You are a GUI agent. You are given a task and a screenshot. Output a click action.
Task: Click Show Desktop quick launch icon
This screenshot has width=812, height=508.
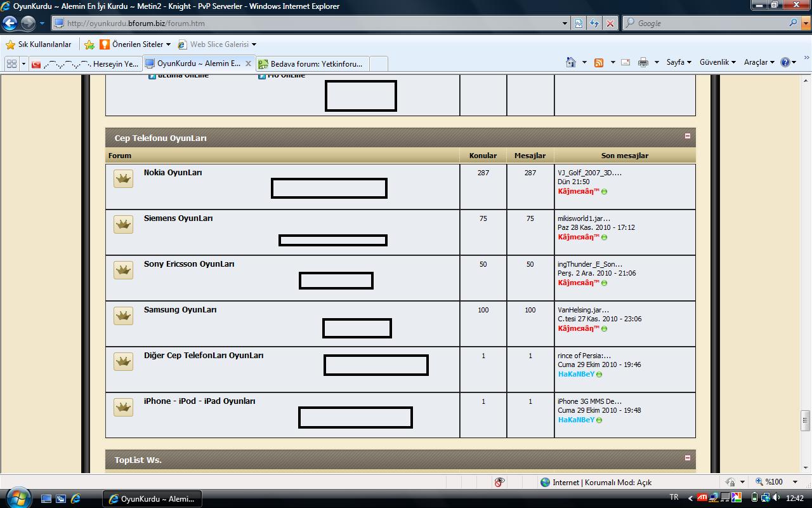click(x=46, y=498)
